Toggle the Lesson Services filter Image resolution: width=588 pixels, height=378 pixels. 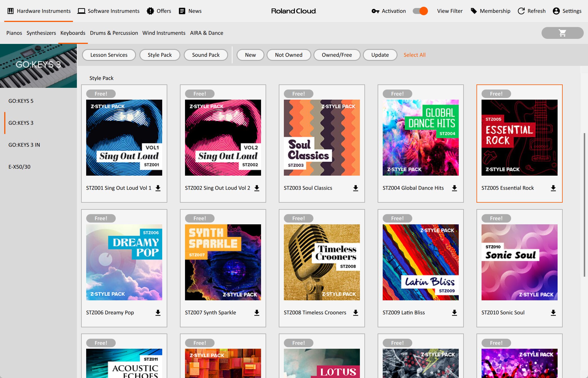[x=109, y=55]
